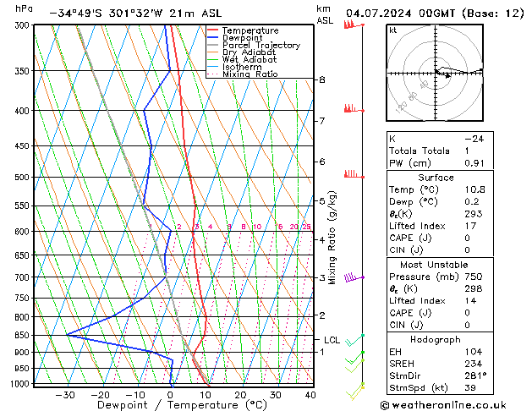Click the green 900 hPa wind barb
This screenshot has width=532, height=411.
click(x=354, y=358)
